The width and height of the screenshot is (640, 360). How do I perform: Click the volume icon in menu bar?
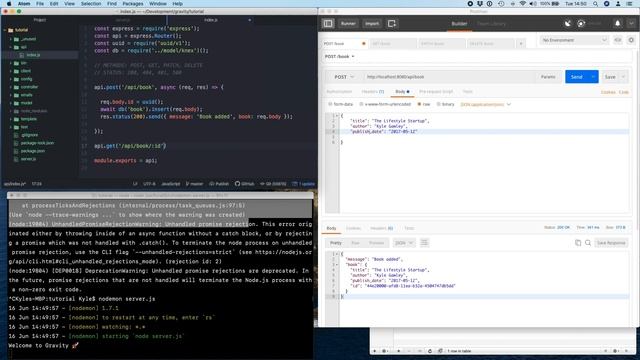533,4
